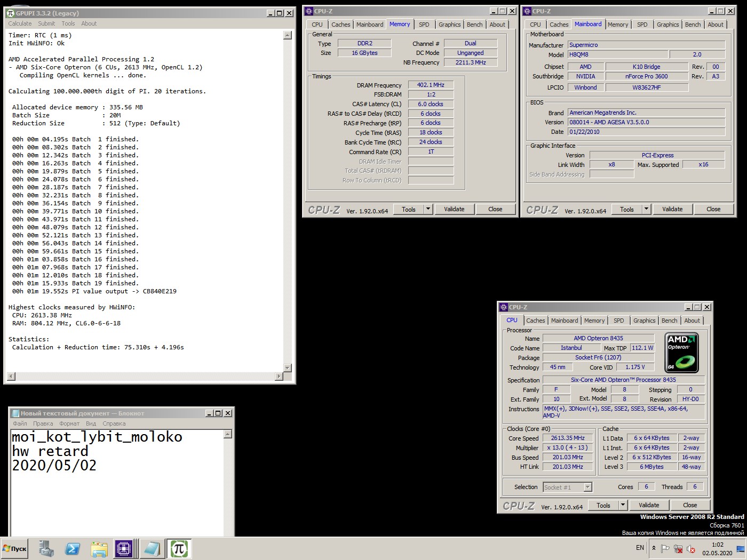
Task: Open the Вид menu in Notepad
Action: 91,423
